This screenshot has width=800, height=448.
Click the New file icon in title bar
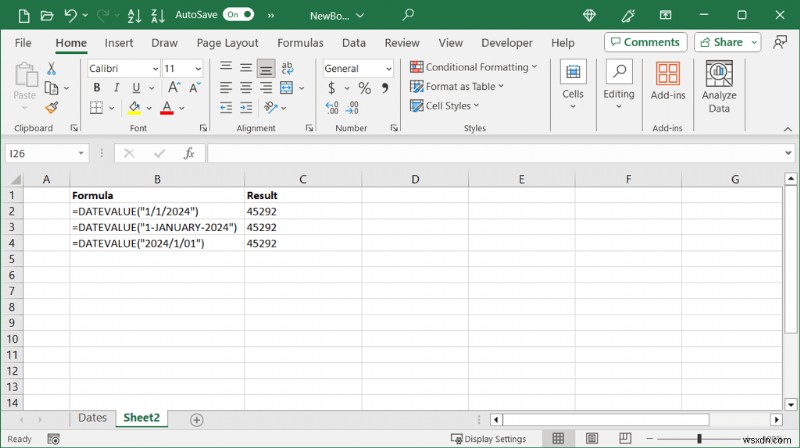point(23,15)
